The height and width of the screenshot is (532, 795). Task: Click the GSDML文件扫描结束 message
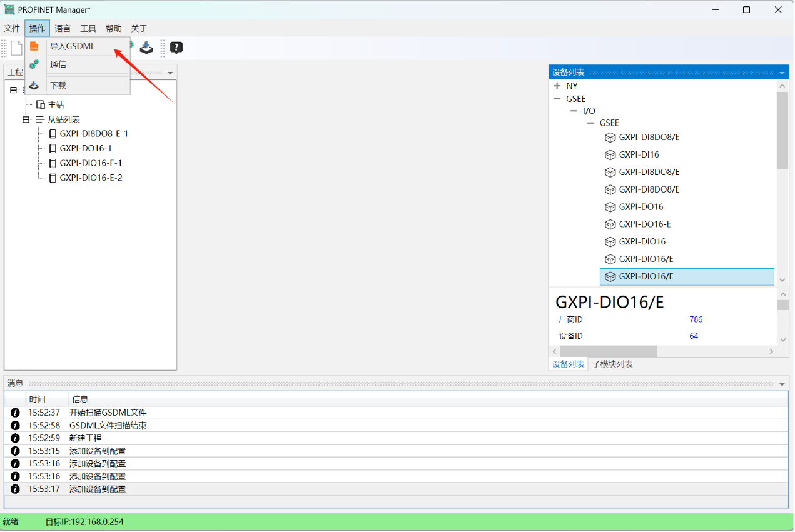click(108, 426)
